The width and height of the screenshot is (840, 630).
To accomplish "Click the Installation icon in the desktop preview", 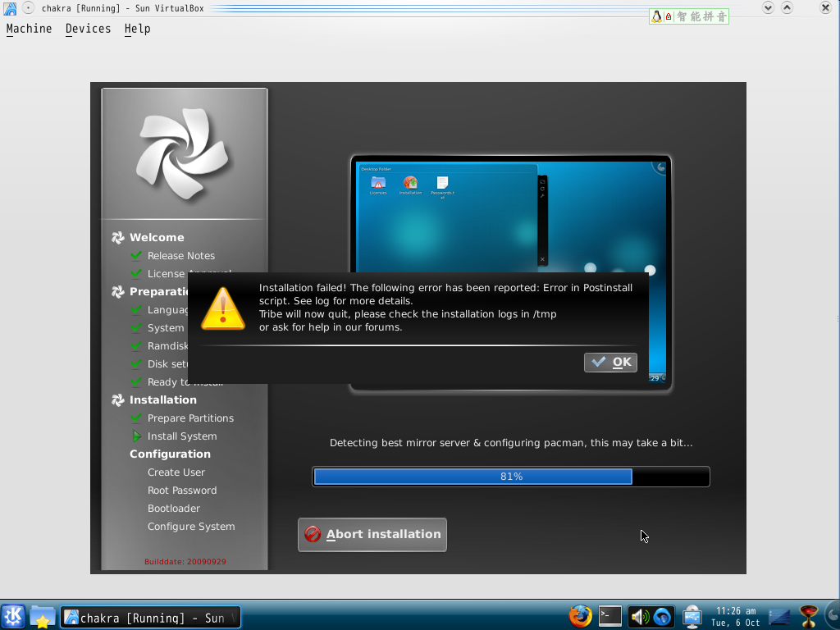I will (x=410, y=183).
